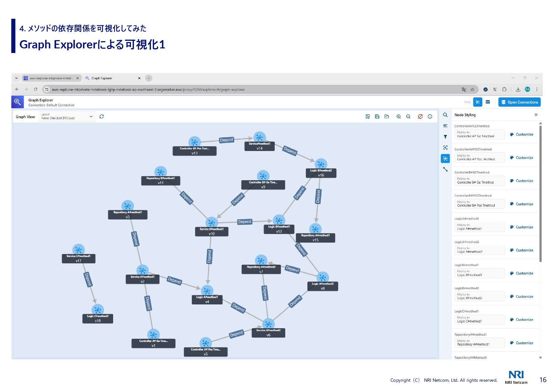
Task: Zoom out of the graph view
Action: [x=408, y=117]
